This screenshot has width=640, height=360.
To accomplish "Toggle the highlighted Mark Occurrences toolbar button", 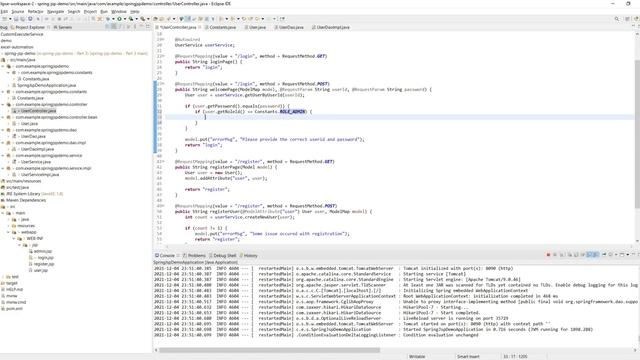I will click(x=188, y=19).
